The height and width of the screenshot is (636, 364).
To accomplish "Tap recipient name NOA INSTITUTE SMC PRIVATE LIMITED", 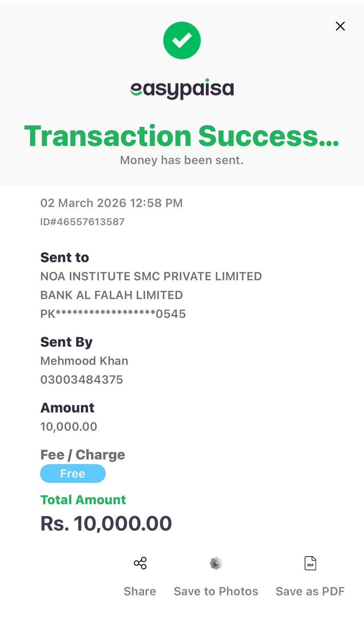I will point(151,276).
